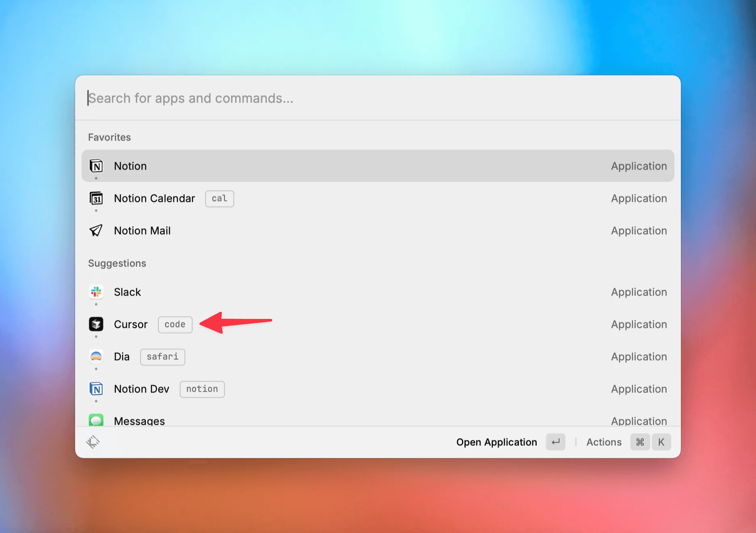Click the Notion Calendar icon
The width and height of the screenshot is (756, 533).
click(96, 198)
